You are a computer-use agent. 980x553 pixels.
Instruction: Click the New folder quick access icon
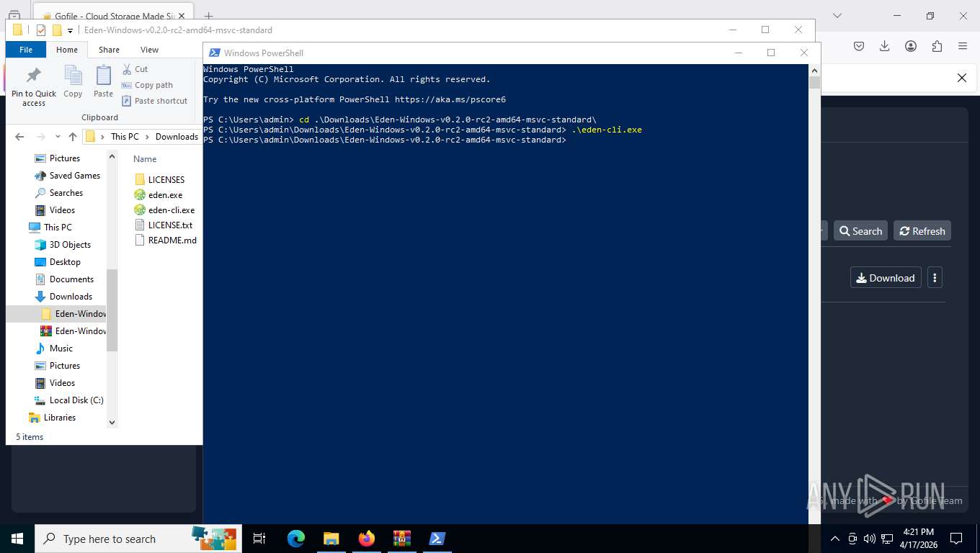click(57, 30)
